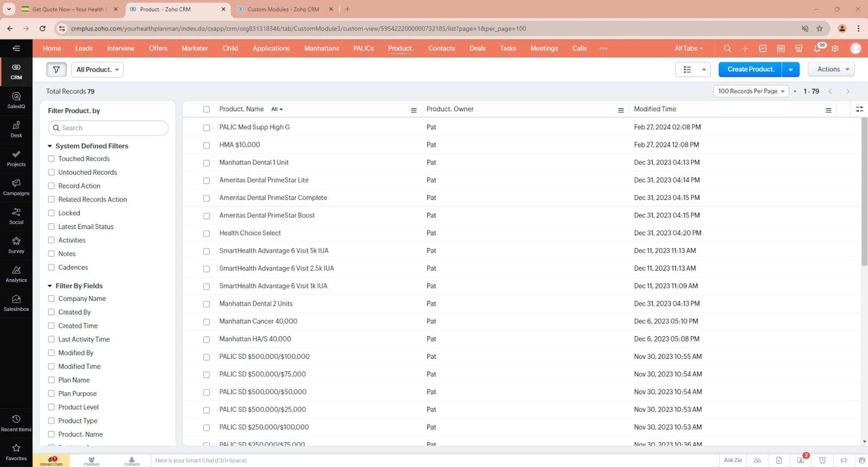The height and width of the screenshot is (467, 868).
Task: Click the quick create plus icon
Action: pyautogui.click(x=745, y=48)
